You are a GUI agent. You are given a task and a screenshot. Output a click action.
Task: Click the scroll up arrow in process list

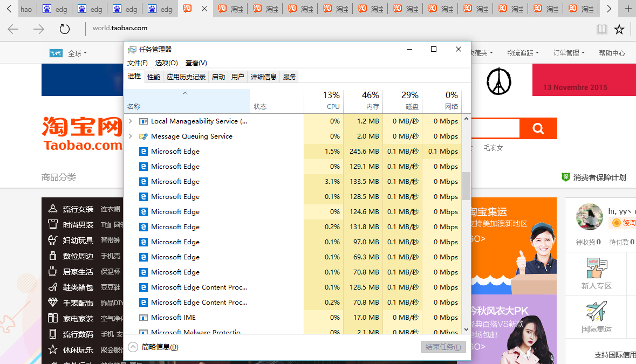pos(466,119)
